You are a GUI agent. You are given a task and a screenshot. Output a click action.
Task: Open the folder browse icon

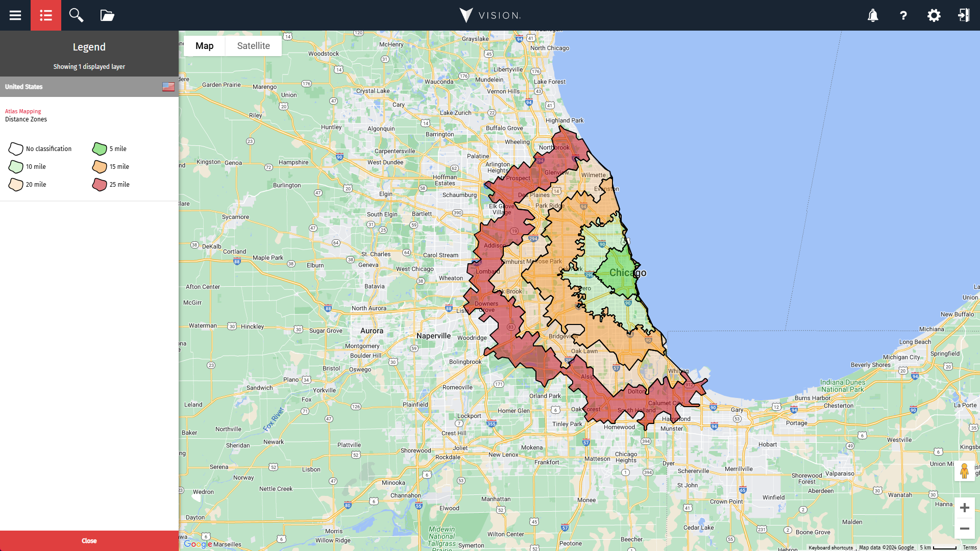pyautogui.click(x=107, y=15)
